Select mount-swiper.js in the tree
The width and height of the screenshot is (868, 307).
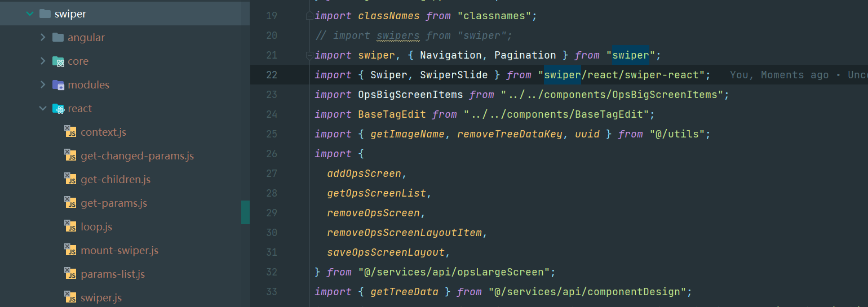tap(119, 250)
